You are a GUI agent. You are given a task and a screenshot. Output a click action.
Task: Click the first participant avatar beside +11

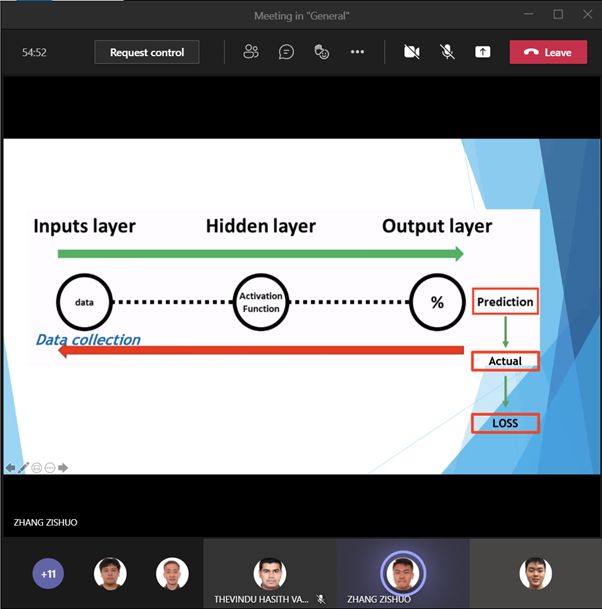tap(110, 573)
